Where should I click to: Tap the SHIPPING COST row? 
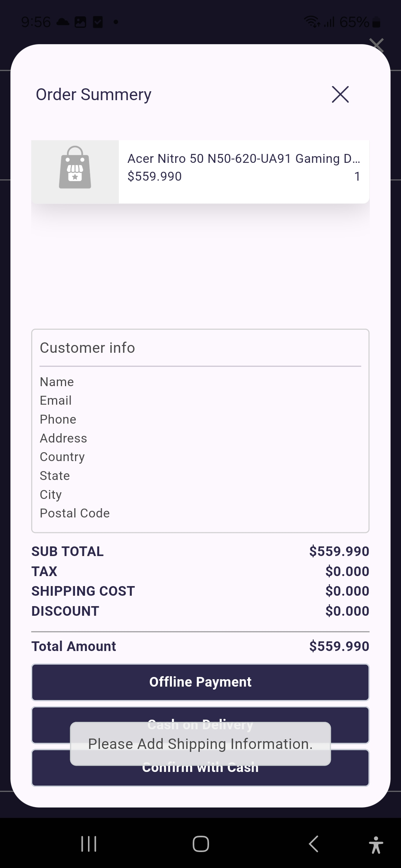point(200,591)
